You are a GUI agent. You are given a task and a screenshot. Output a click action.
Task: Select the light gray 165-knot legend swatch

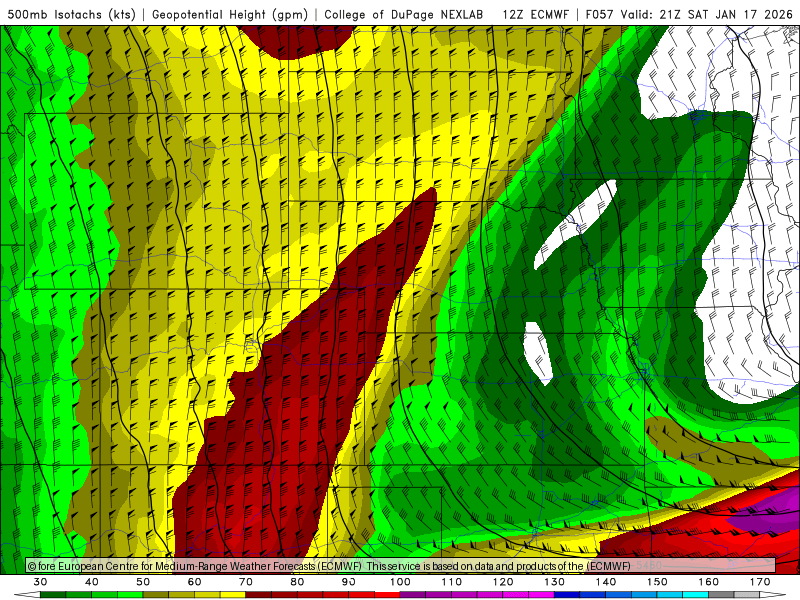(x=746, y=595)
